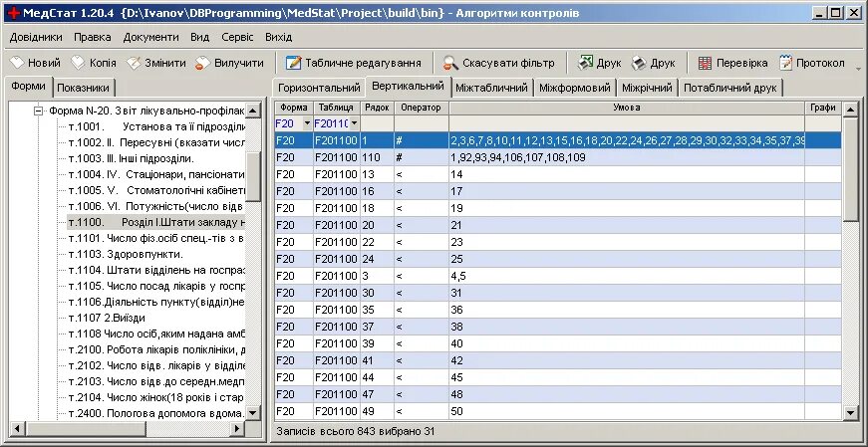This screenshot has width=868, height=447.
Task: Select the highlighted row starting 2,3,6,7,8
Action: [x=558, y=140]
